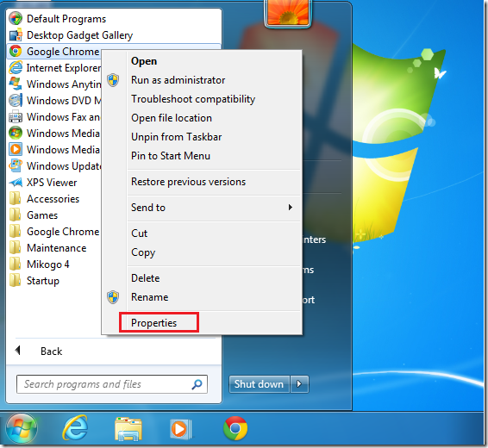Expand the Accessories folder label

[x=53, y=199]
